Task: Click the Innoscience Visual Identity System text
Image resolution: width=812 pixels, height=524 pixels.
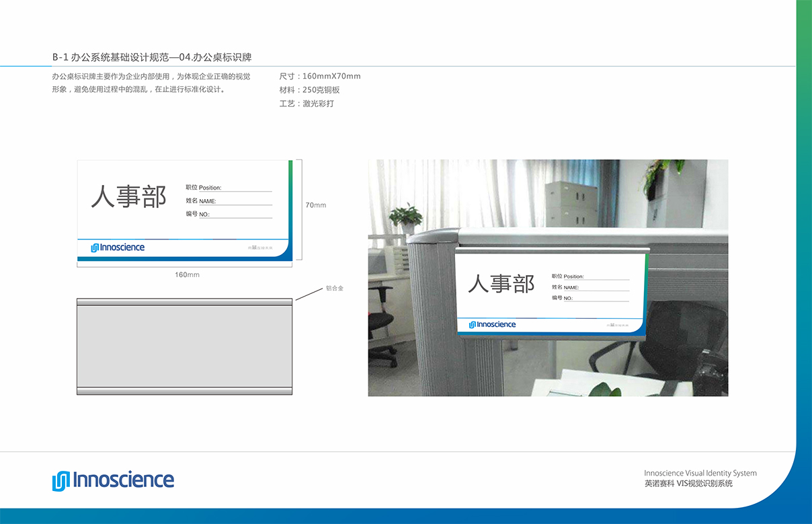Action: click(700, 473)
